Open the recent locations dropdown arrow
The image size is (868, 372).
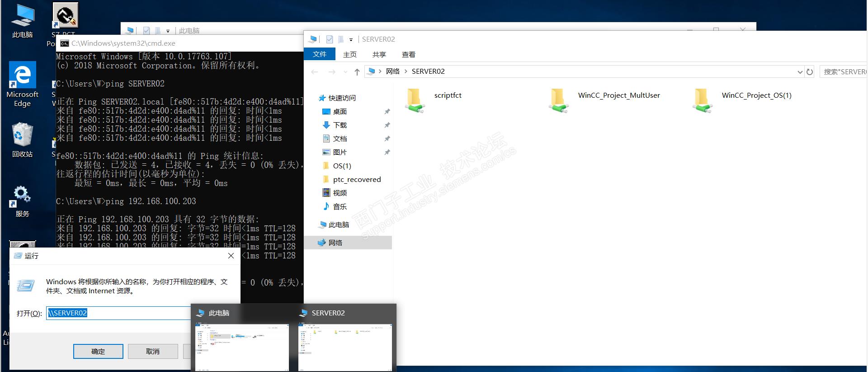(x=345, y=72)
